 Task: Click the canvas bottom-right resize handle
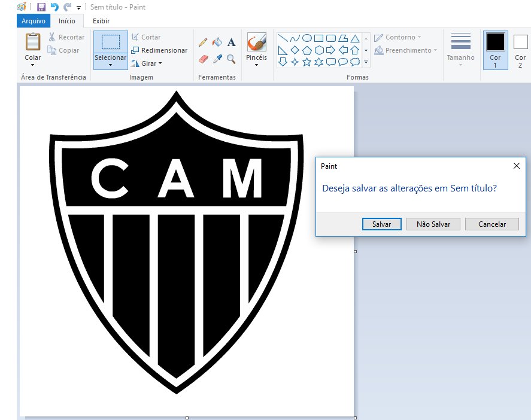click(355, 418)
